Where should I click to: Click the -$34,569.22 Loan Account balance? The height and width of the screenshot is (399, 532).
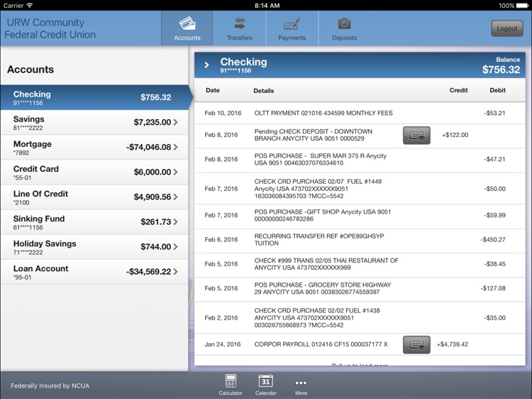149,272
